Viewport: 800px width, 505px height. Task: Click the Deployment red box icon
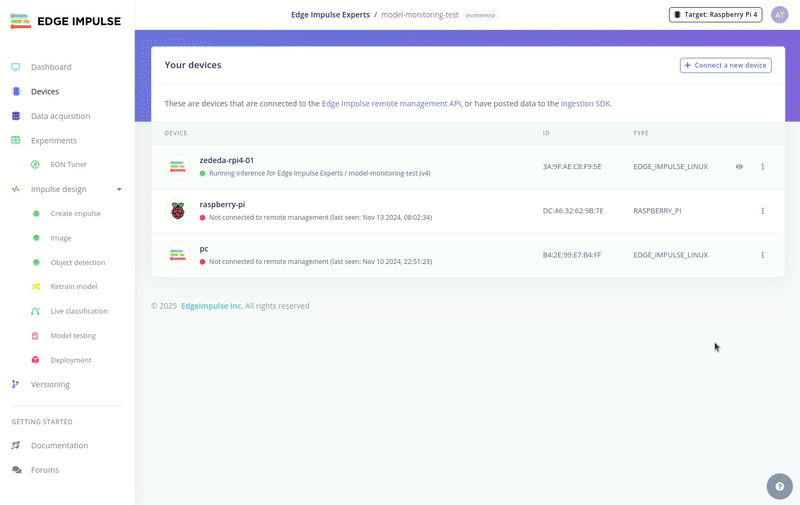point(35,360)
